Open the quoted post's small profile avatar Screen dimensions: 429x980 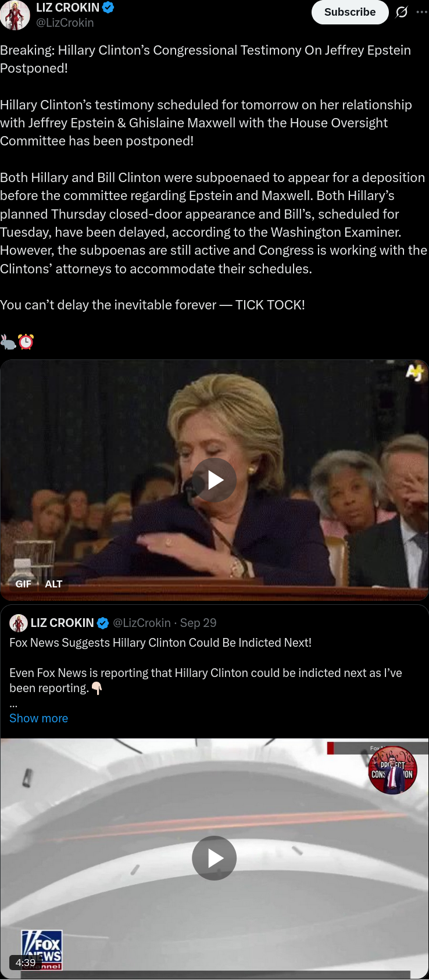(x=19, y=623)
